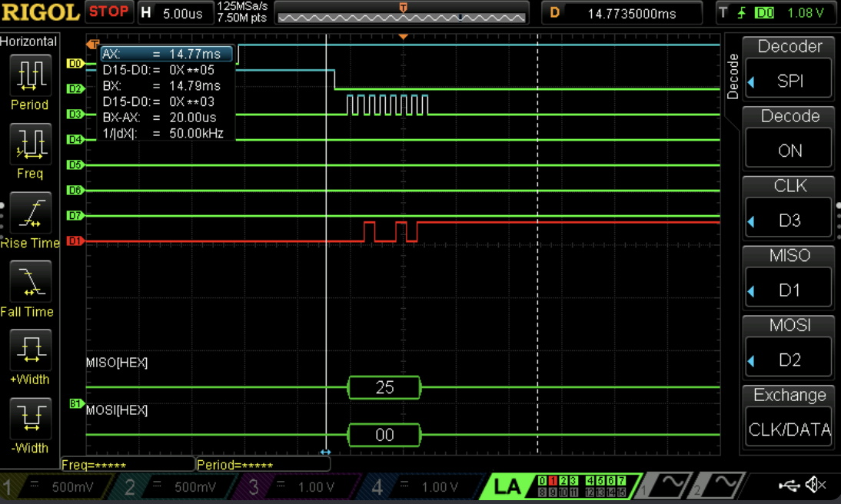Select the +Width measurement icon
This screenshot has height=504, width=841.
point(31,350)
